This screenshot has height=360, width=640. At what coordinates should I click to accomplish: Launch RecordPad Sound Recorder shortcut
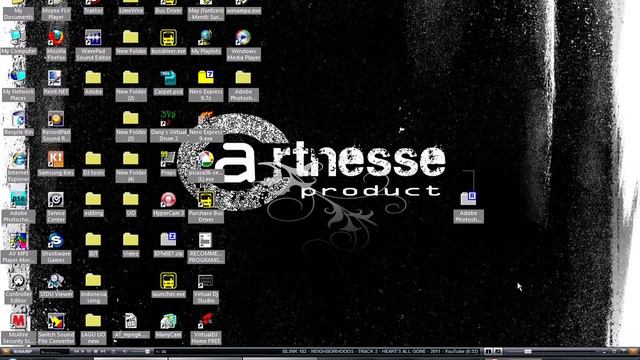56,119
